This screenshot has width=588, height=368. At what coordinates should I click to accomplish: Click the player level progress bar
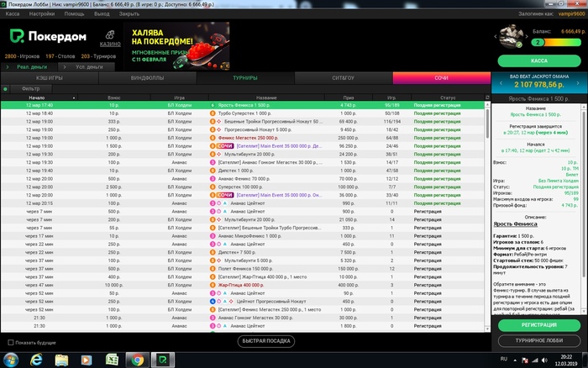(x=556, y=42)
